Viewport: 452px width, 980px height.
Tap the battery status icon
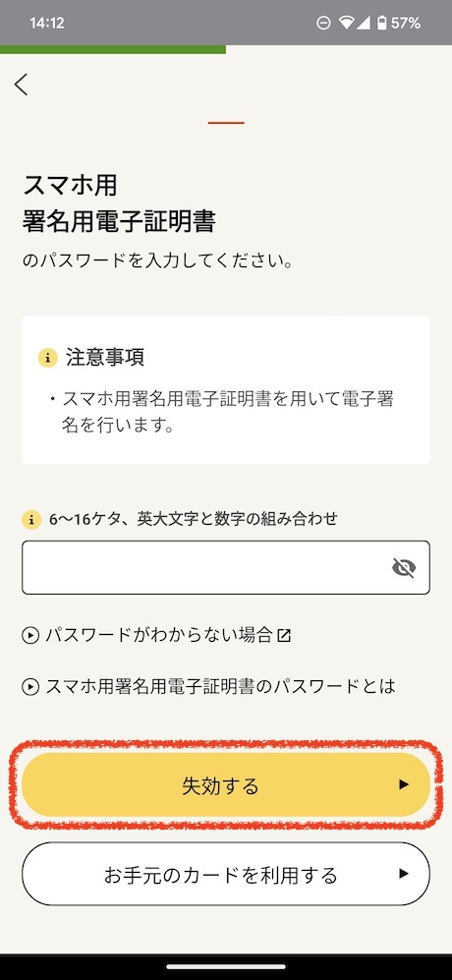click(381, 24)
